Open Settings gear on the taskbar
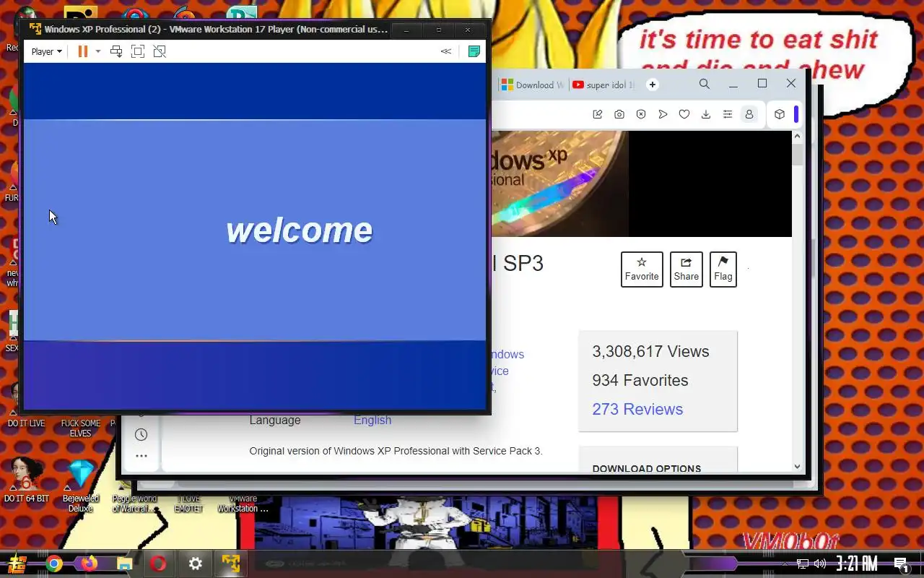The width and height of the screenshot is (924, 578). (196, 564)
